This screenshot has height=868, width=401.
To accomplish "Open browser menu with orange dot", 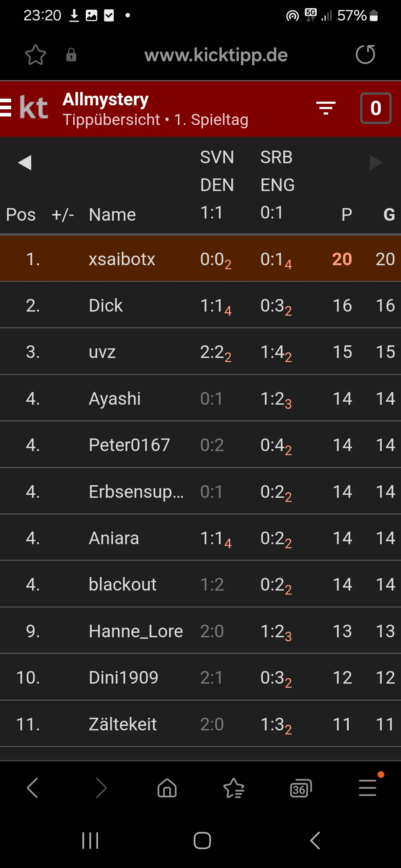I will [368, 788].
